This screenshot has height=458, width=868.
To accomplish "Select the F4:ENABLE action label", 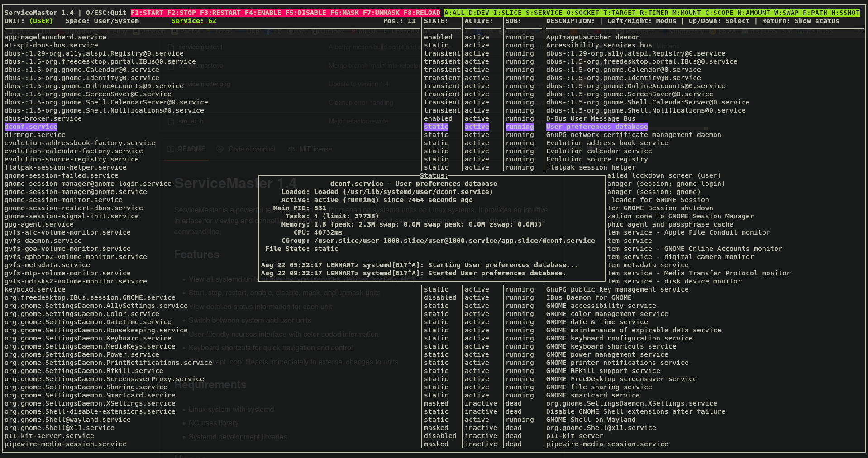I will pos(263,13).
